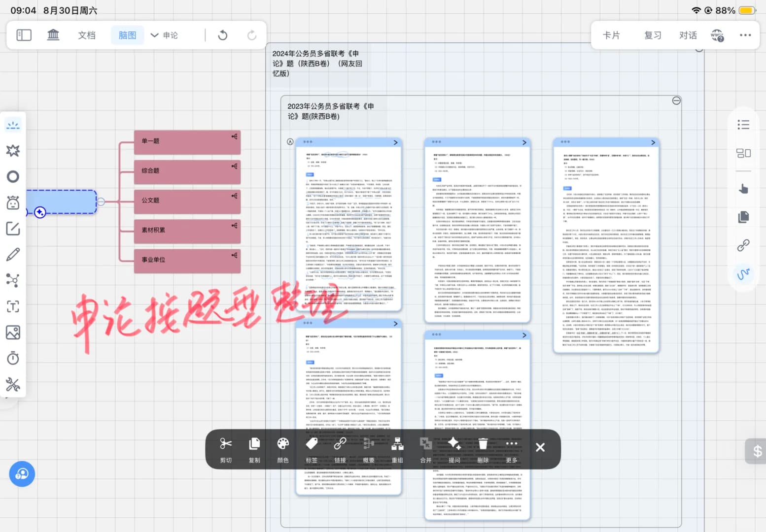The width and height of the screenshot is (766, 532).
Task: Switch to the 脑图 tab
Action: coord(127,35)
